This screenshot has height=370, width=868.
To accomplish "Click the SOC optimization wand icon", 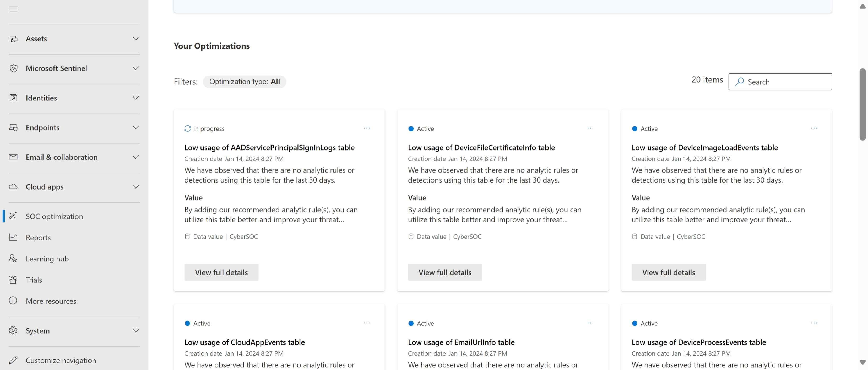I will (x=13, y=216).
